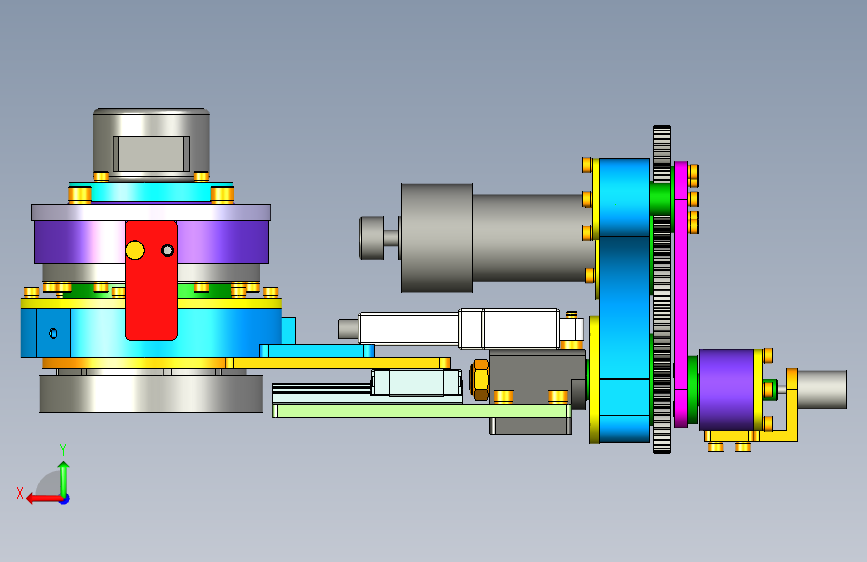
Task: Select the white pneumatic cylinder body
Action: [x=459, y=329]
